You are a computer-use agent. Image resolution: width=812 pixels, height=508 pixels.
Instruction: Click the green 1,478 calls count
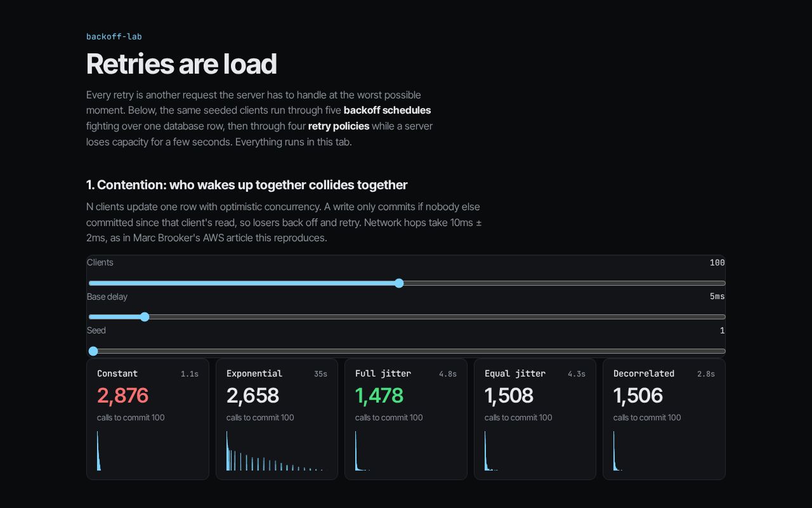379,396
